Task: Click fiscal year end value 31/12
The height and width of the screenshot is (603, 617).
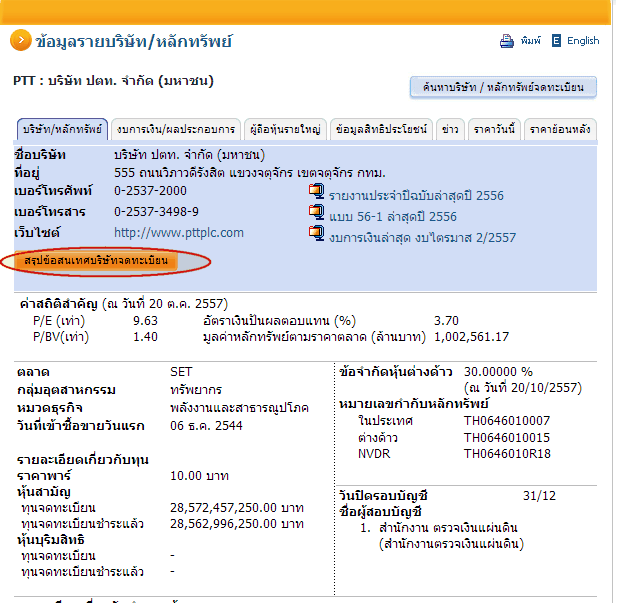Action: (539, 496)
